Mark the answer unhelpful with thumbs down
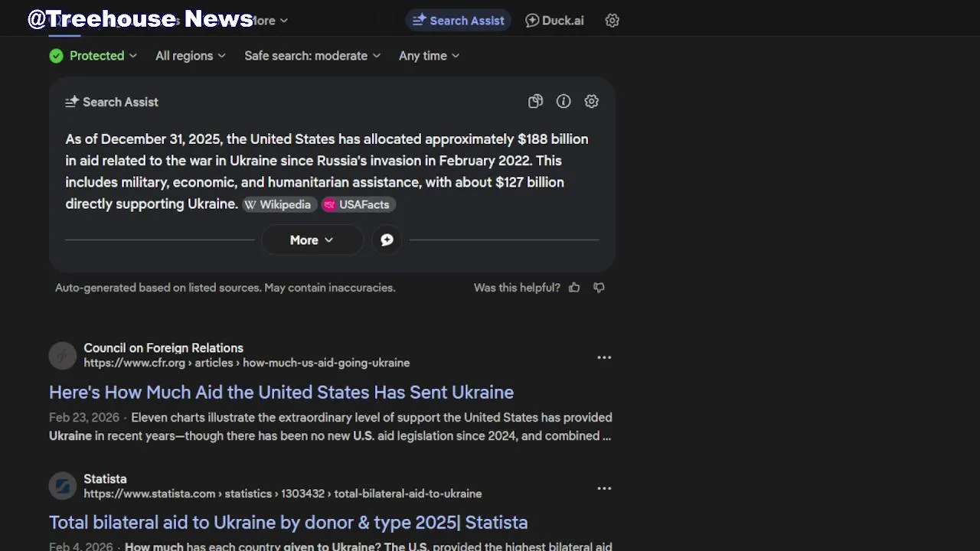 (x=599, y=288)
